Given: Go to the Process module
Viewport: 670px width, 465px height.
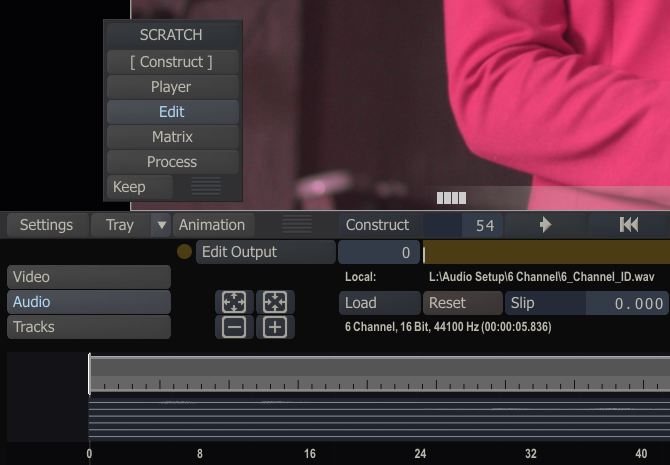Looking at the screenshot, I should point(172,162).
